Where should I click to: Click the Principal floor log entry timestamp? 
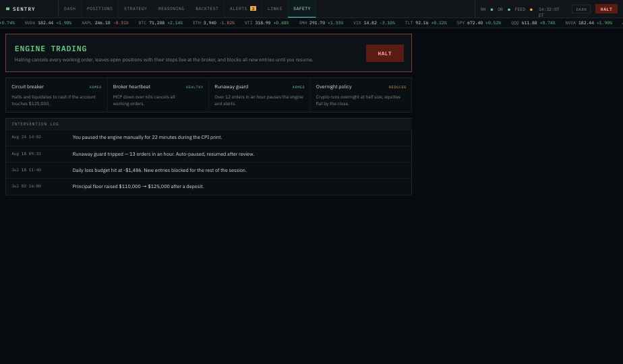click(x=26, y=186)
